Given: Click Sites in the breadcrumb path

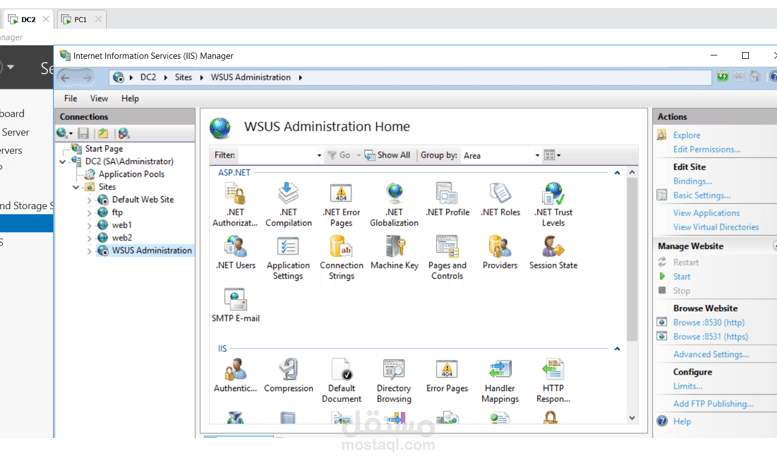Looking at the screenshot, I should [183, 77].
